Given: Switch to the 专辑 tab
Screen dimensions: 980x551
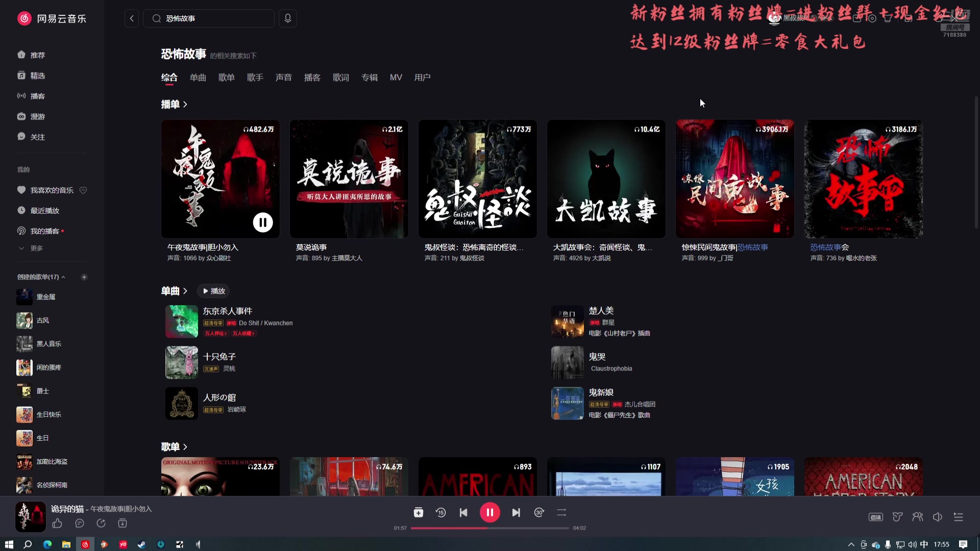Looking at the screenshot, I should tap(370, 78).
